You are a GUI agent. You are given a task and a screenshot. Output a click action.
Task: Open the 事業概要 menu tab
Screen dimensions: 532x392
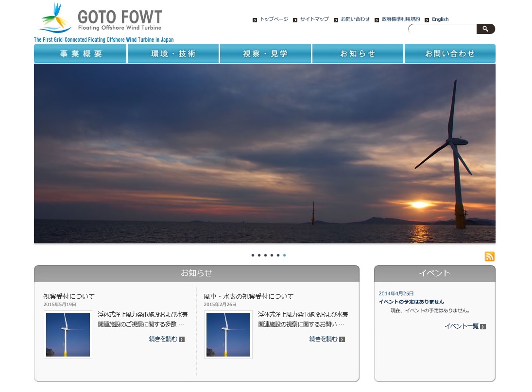(81, 53)
